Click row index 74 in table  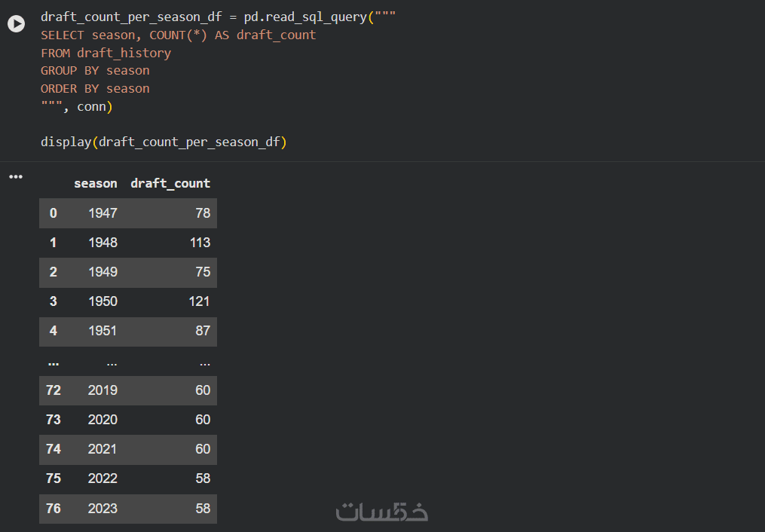53,449
